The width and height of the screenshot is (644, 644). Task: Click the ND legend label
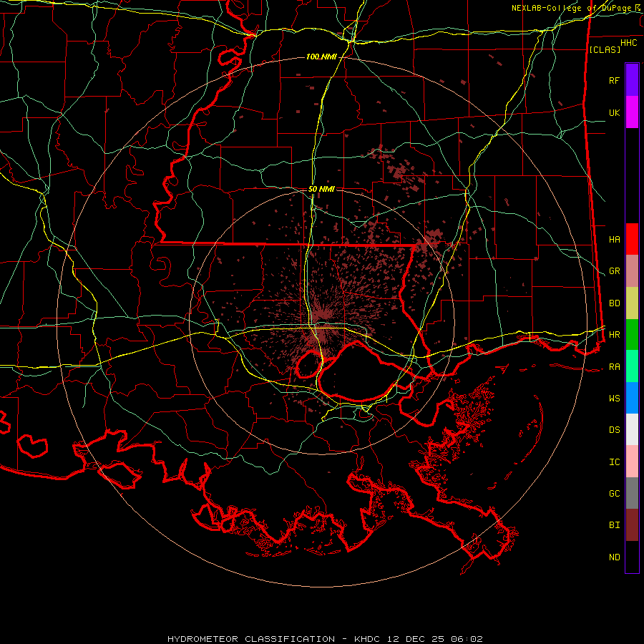pos(614,557)
